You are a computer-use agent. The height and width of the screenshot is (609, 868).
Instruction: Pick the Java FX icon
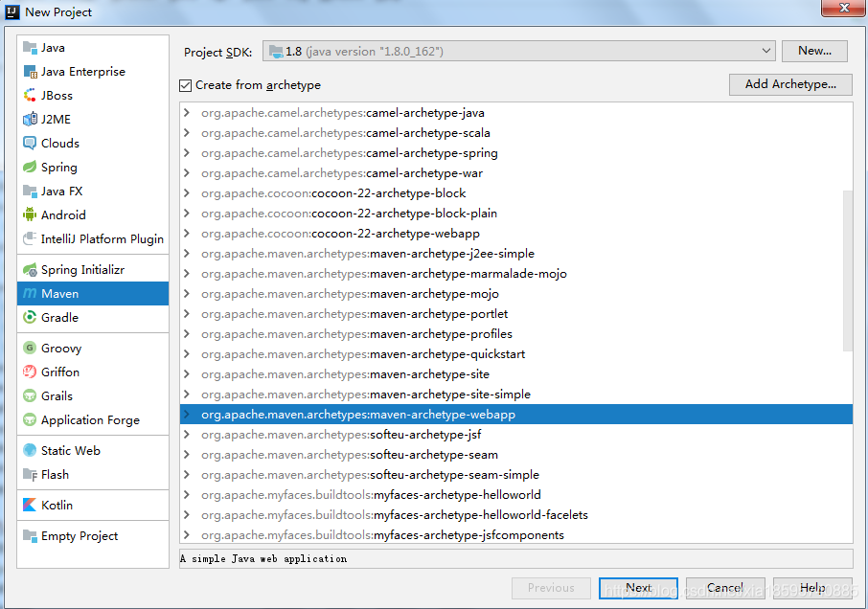coord(30,191)
